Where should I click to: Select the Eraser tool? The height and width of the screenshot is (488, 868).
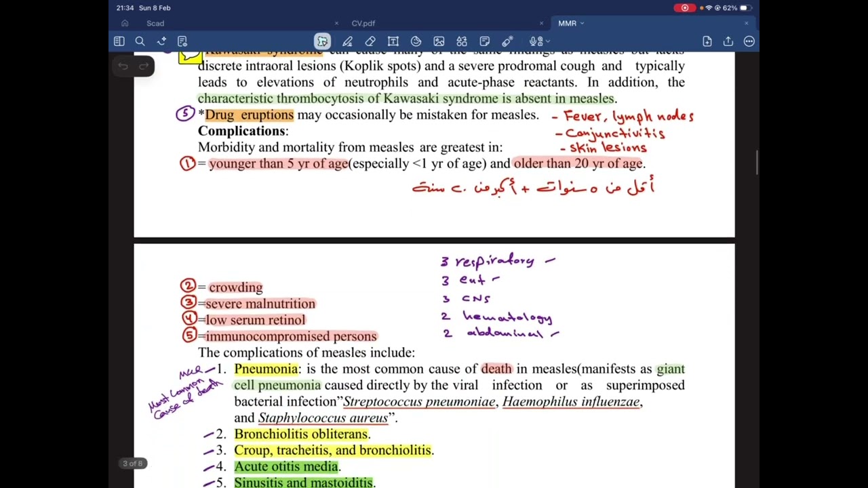pyautogui.click(x=370, y=41)
